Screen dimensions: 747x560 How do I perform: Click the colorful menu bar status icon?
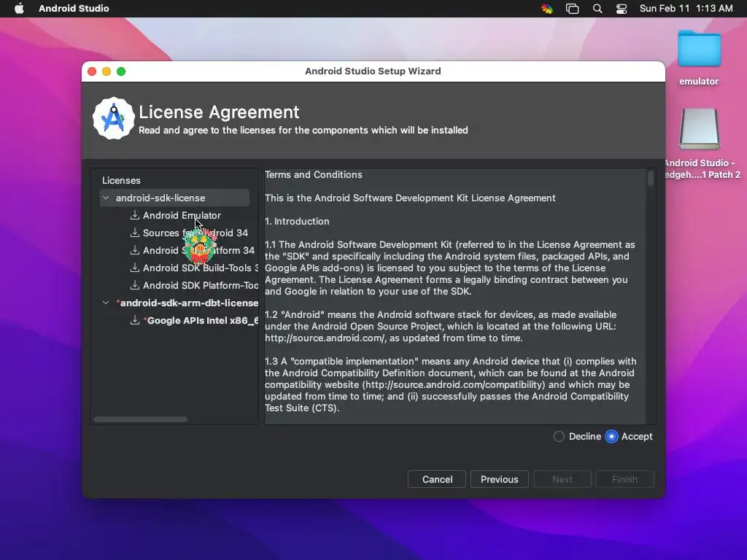[x=547, y=9]
